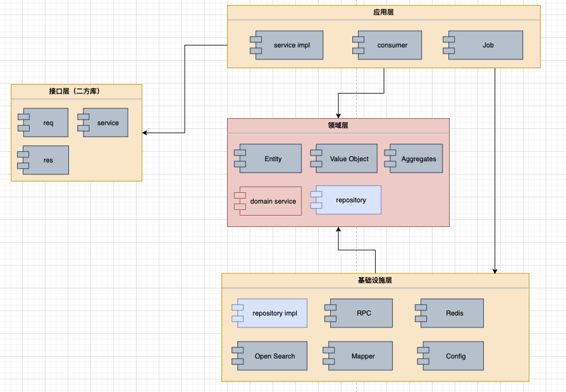Select the Mapper component box

pos(358,356)
